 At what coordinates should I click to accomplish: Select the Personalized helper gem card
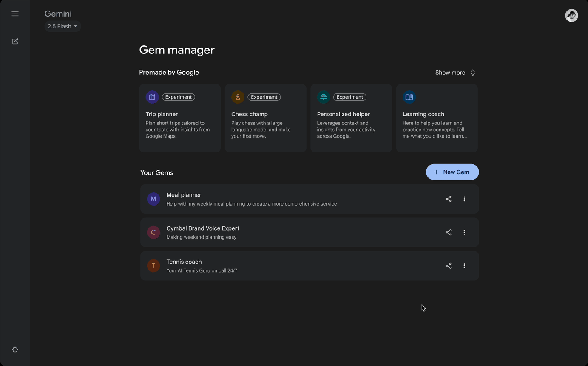[351, 118]
